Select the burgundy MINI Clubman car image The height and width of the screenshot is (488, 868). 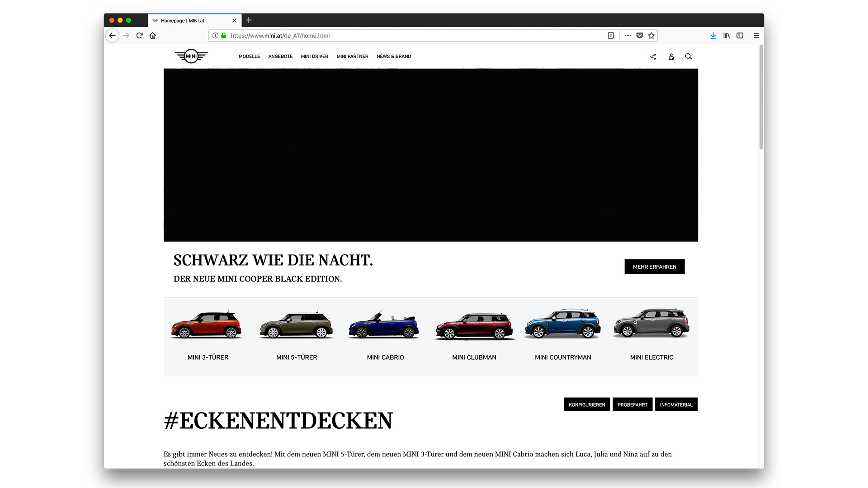474,325
